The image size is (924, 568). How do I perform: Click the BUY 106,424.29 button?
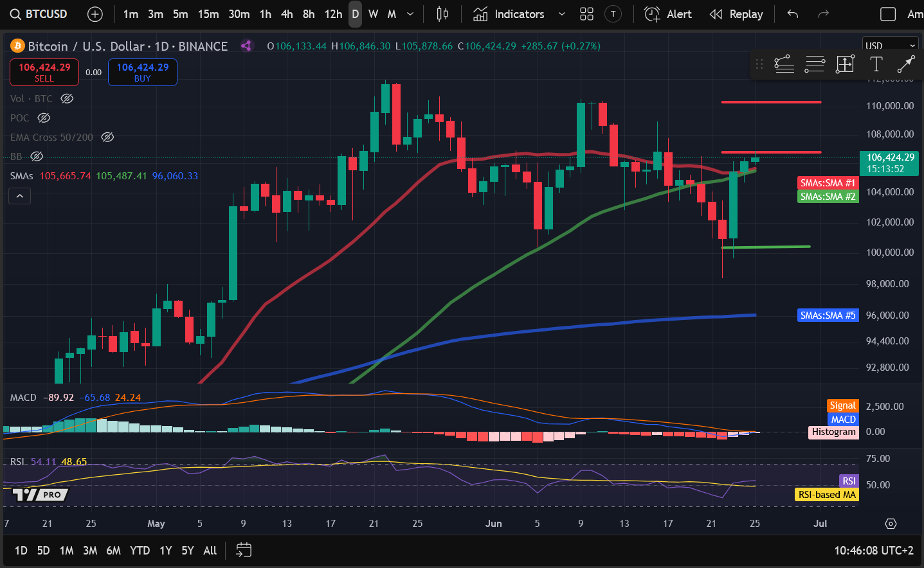(143, 72)
